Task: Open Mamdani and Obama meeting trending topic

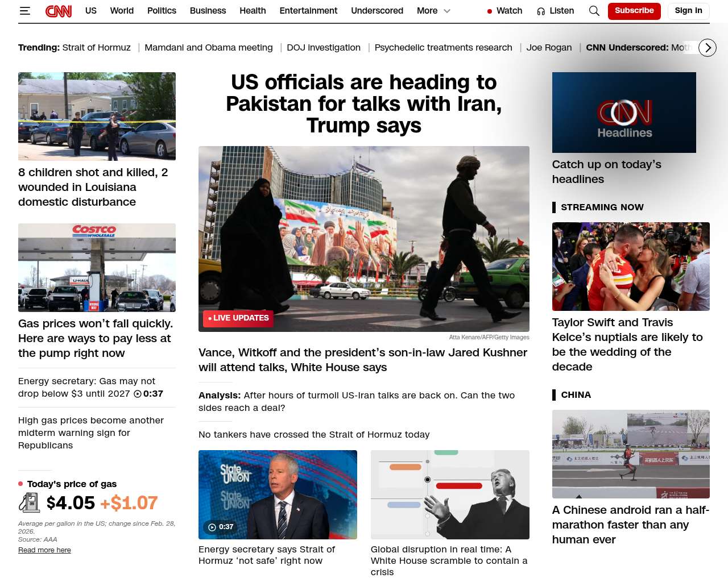Action: [209, 48]
